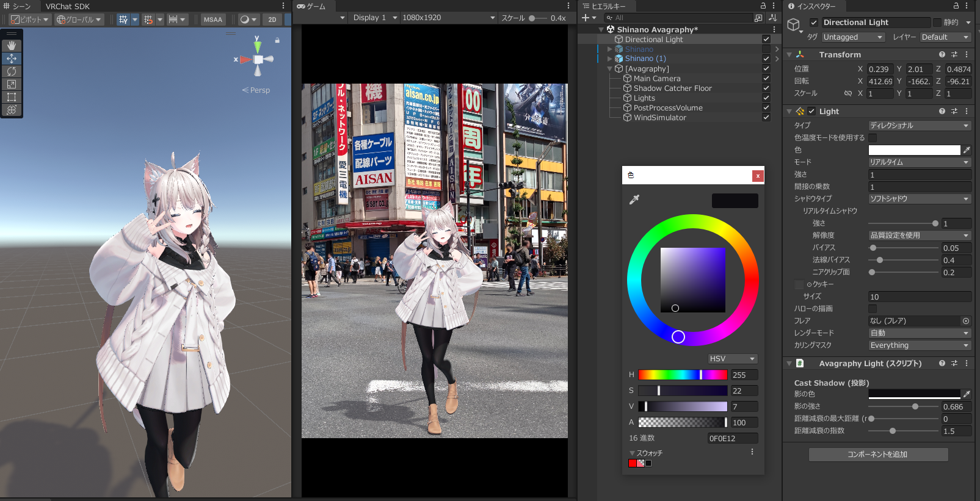Toggle Shadow Catcher Floor checkbox

point(766,88)
